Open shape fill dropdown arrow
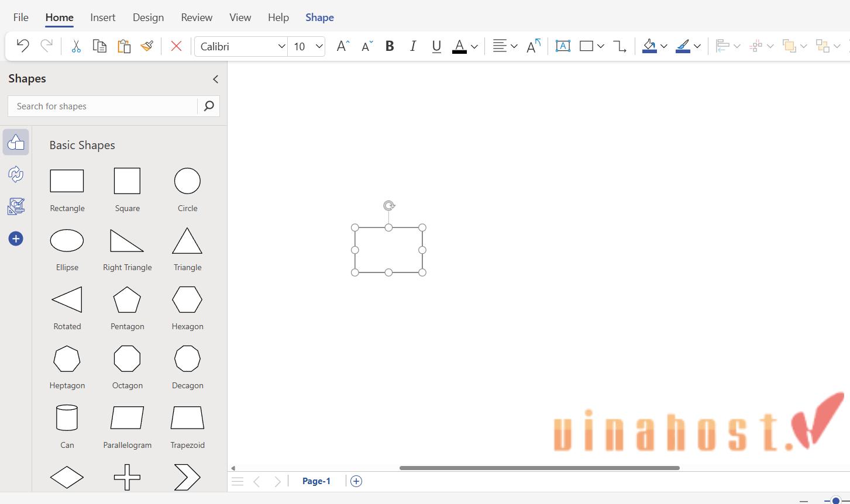The image size is (850, 504). click(664, 47)
